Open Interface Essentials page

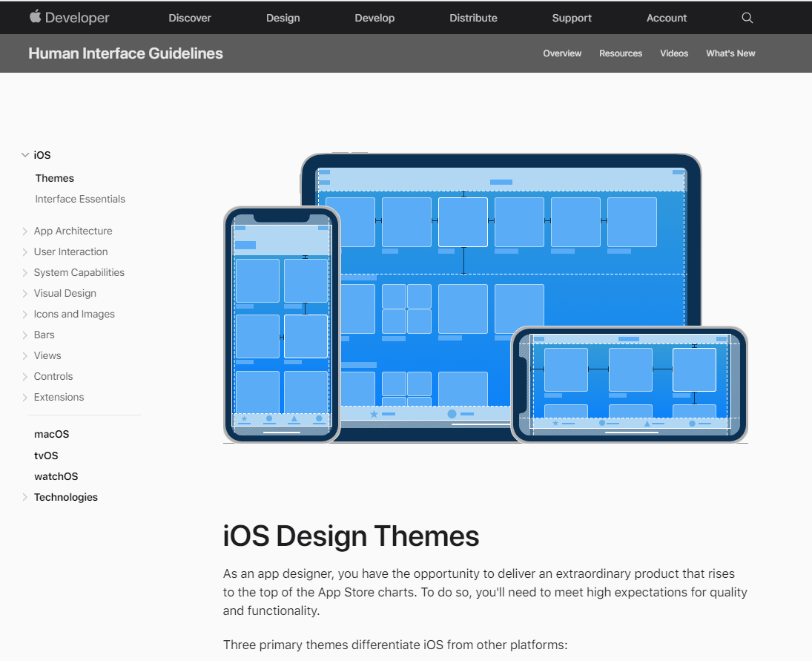(80, 199)
